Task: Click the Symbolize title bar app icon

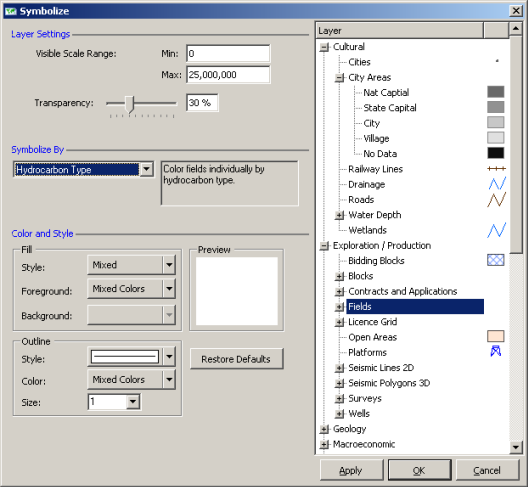Action: click(x=11, y=11)
